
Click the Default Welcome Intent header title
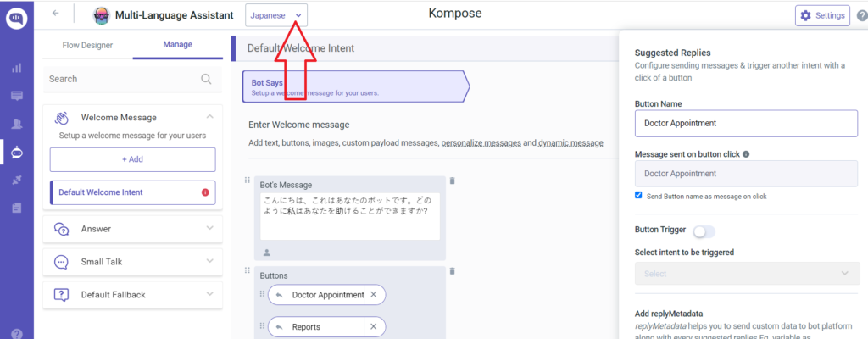[301, 48]
